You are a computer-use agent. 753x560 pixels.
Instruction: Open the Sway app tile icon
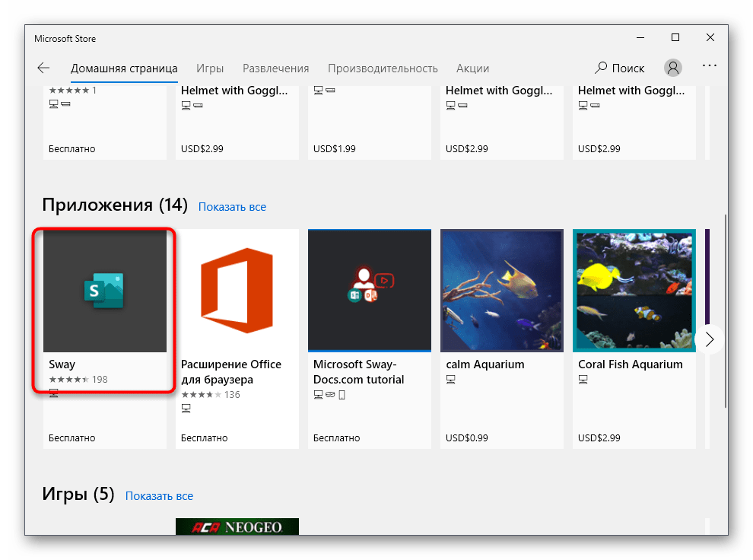point(105,291)
